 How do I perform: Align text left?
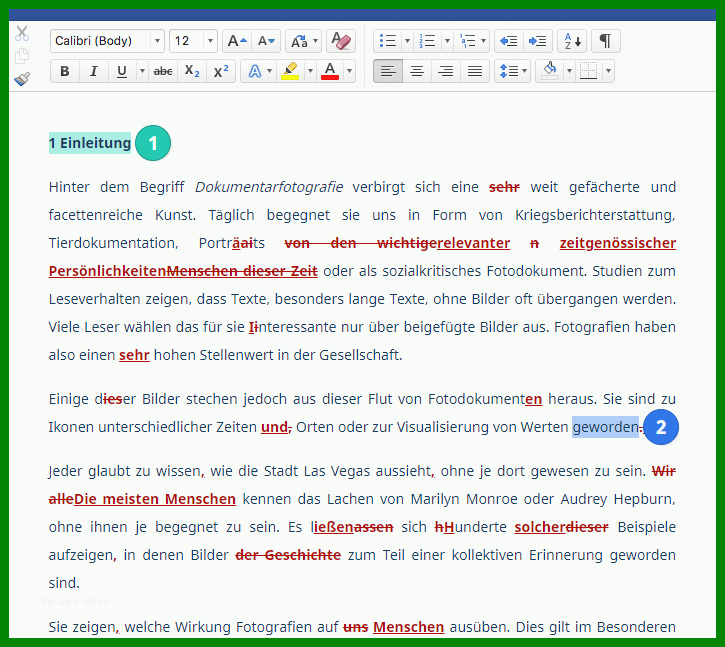pyautogui.click(x=388, y=71)
